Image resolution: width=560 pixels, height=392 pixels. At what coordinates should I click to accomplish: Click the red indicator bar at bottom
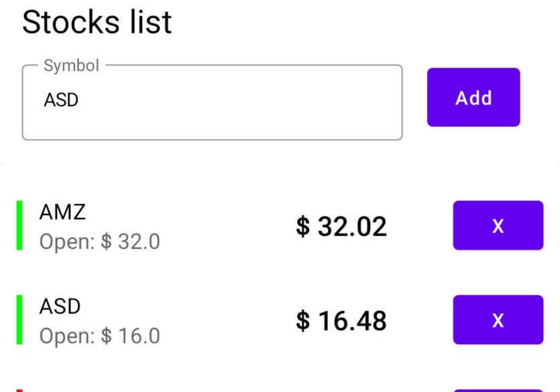(x=19, y=390)
